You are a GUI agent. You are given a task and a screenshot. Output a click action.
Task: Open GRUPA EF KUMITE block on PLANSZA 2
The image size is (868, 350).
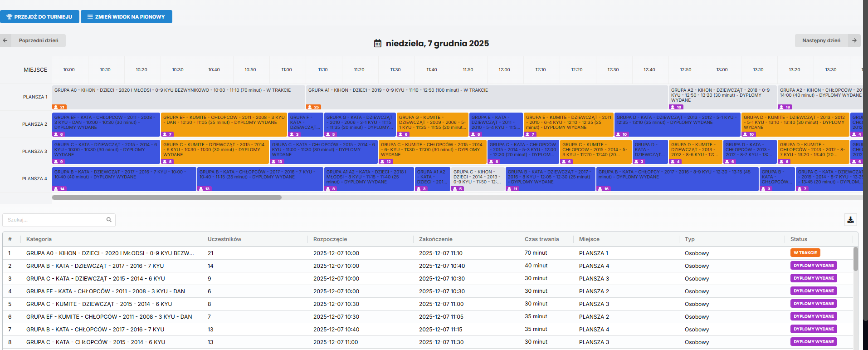pyautogui.click(x=224, y=125)
